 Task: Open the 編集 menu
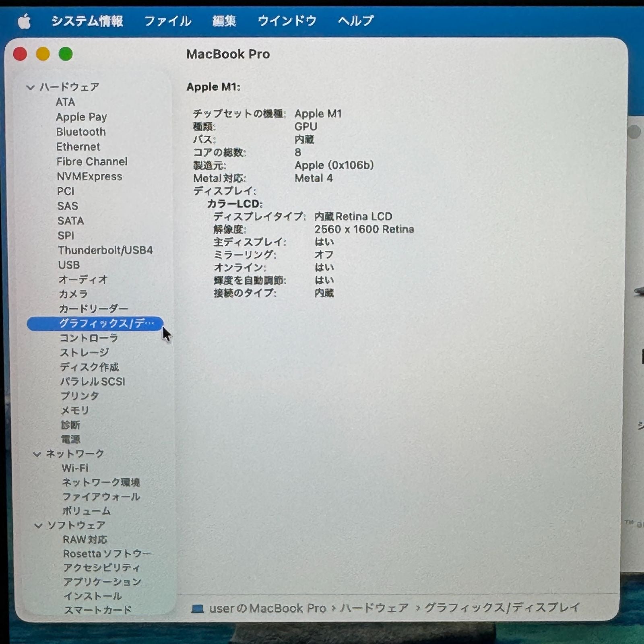click(224, 21)
